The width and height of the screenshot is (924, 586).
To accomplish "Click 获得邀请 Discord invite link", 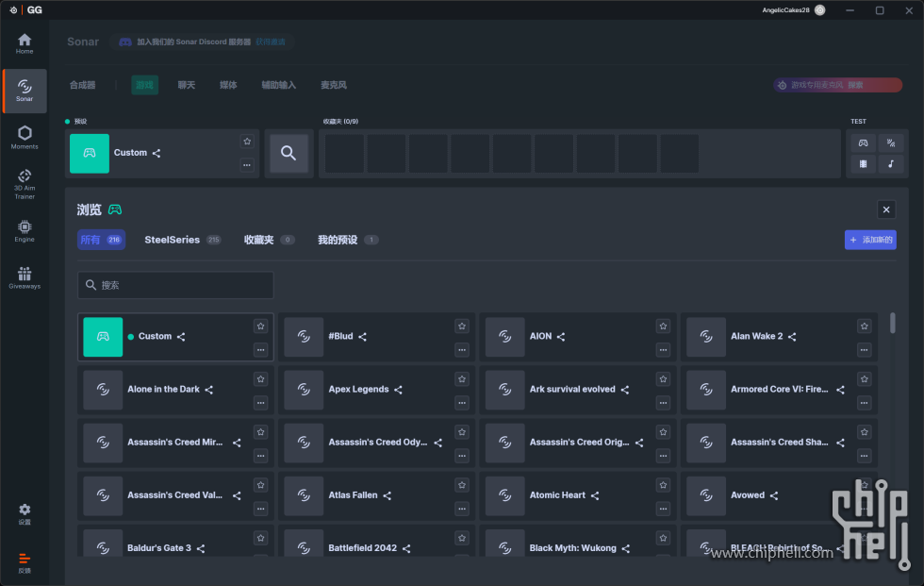I will 271,42.
